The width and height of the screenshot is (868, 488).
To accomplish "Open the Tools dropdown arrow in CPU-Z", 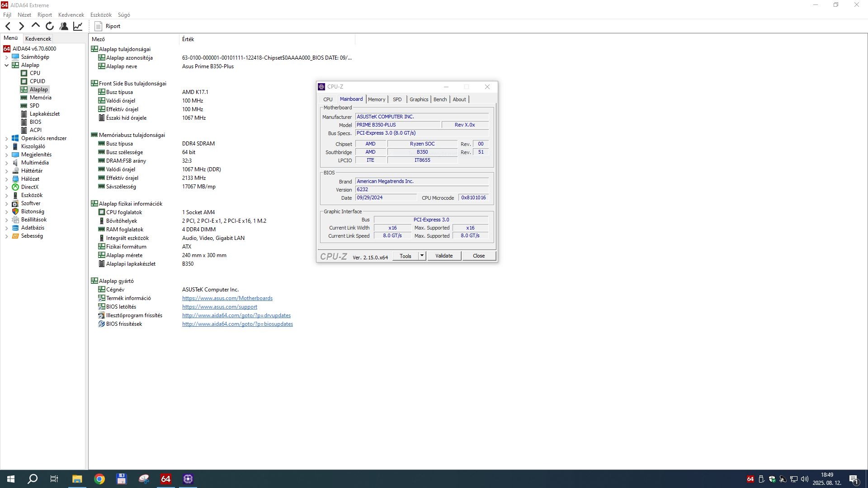I will pos(422,256).
